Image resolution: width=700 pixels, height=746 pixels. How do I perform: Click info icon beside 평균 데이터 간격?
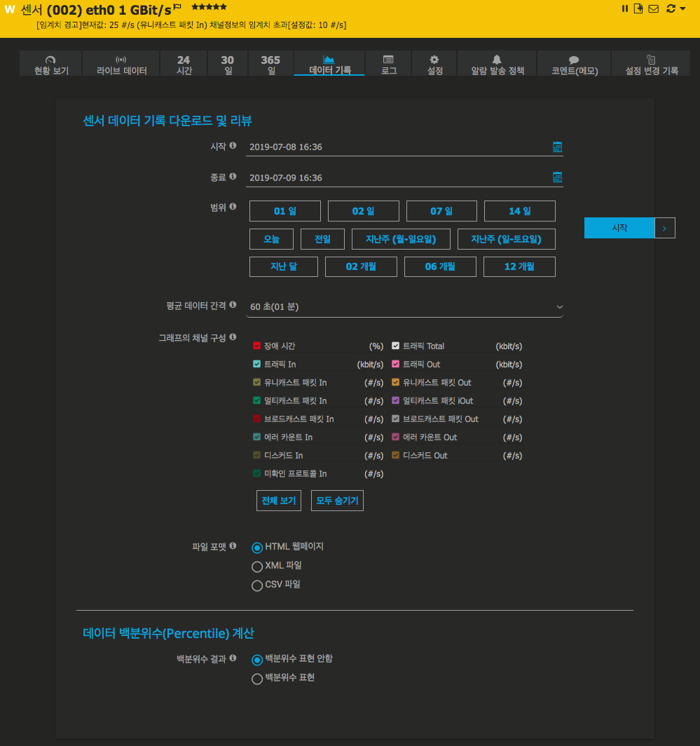coord(233,304)
